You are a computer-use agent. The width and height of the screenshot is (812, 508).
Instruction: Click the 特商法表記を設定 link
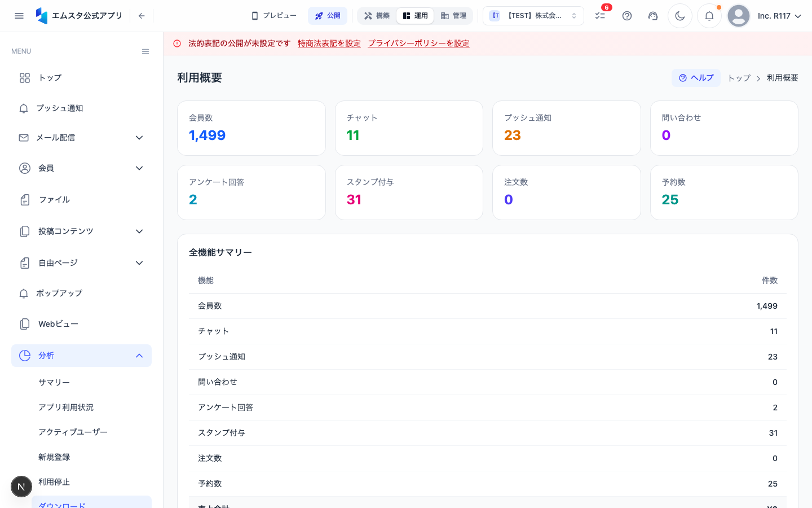click(x=329, y=43)
